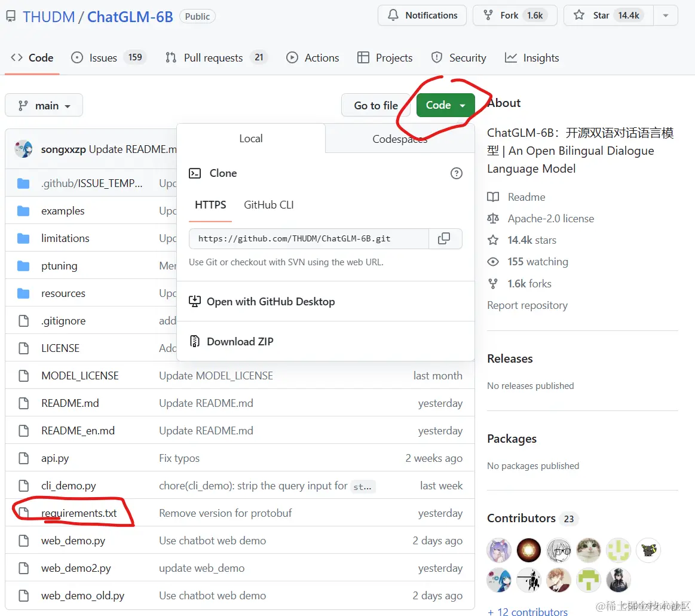This screenshot has height=616, width=695.
Task: Open the Pull requests tab
Action: coord(216,58)
